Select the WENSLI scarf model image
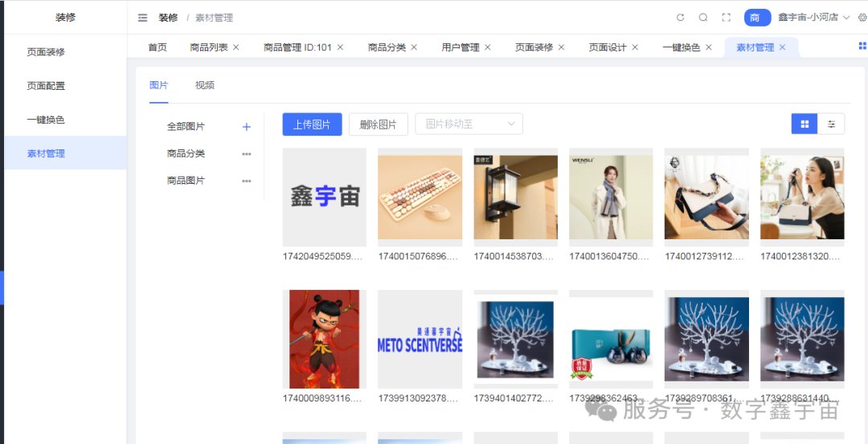Image resolution: width=868 pixels, height=444 pixels. [x=611, y=197]
